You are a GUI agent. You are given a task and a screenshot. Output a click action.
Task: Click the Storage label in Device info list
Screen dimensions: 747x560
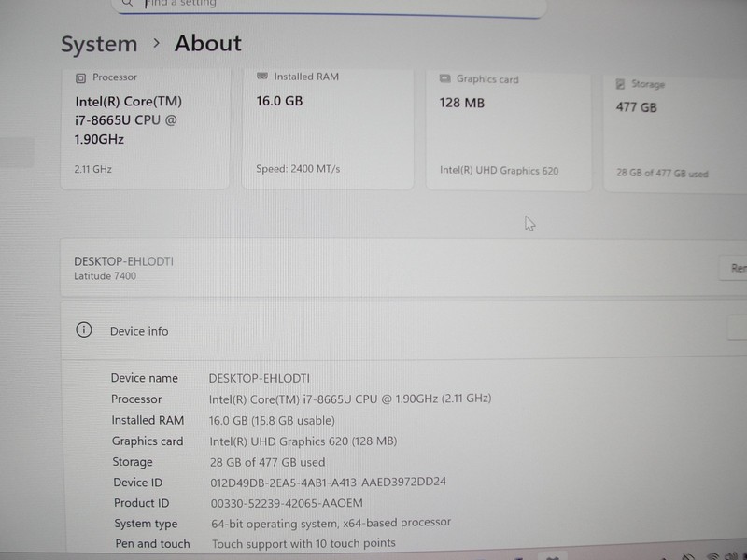(x=133, y=462)
